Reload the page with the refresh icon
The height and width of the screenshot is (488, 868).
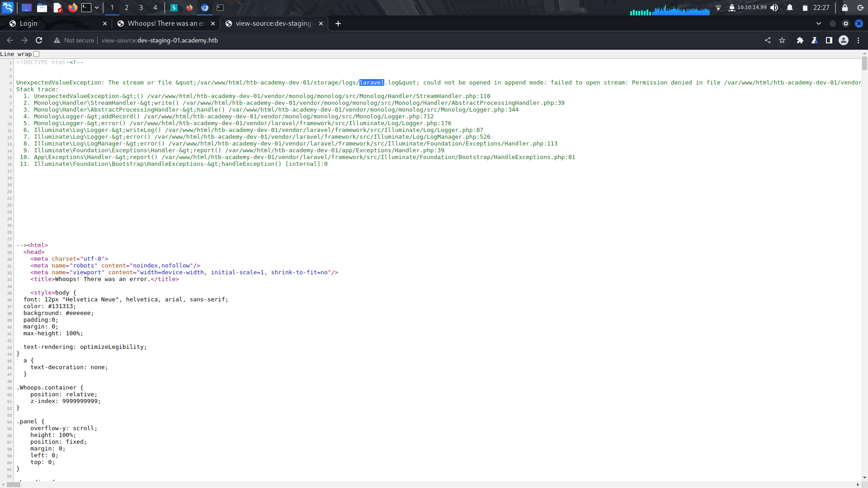pyautogui.click(x=39, y=40)
